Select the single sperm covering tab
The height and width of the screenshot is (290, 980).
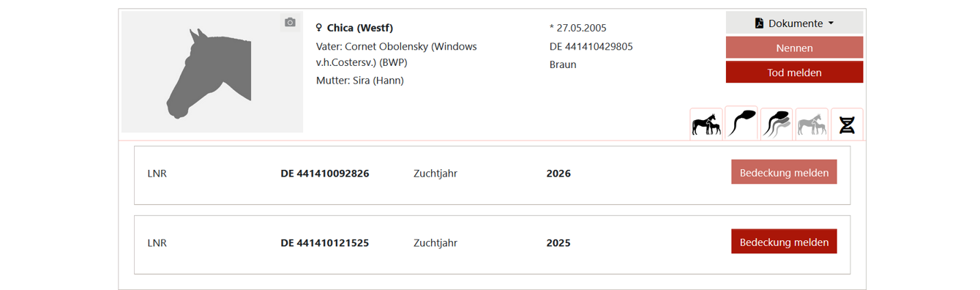741,123
